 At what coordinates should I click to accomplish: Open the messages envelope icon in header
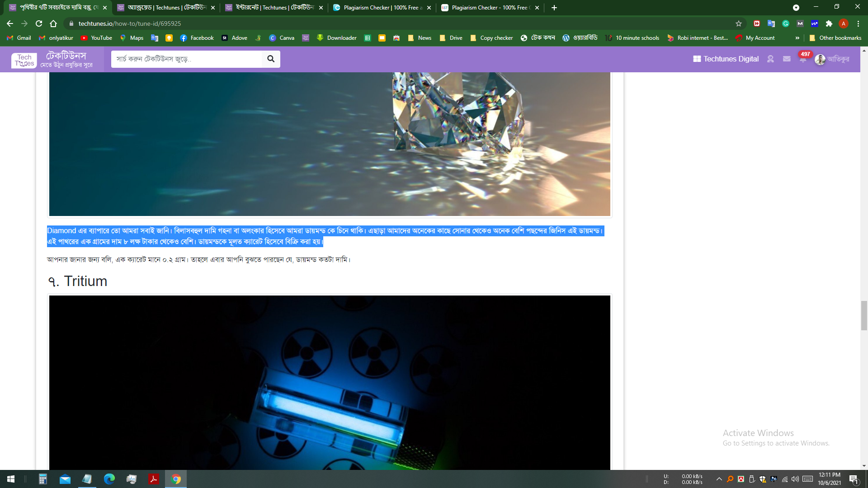(x=787, y=59)
